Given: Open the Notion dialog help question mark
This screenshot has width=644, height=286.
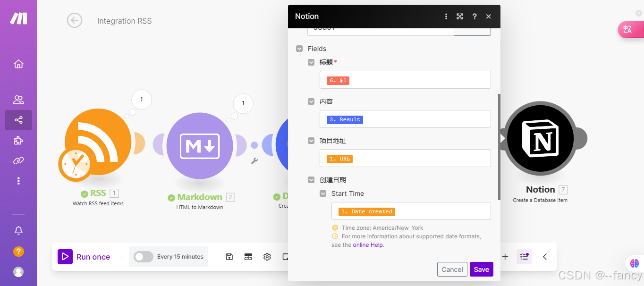Looking at the screenshot, I should click(x=475, y=17).
